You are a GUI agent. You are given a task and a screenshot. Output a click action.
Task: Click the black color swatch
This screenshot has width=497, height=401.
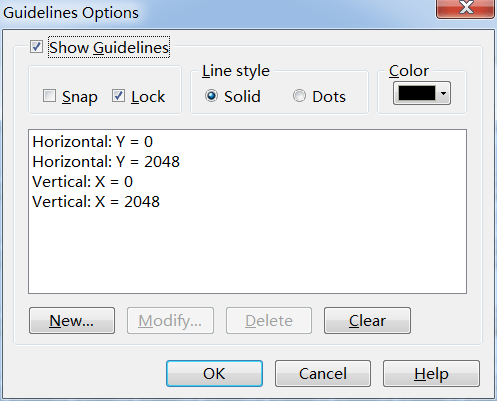tap(417, 93)
